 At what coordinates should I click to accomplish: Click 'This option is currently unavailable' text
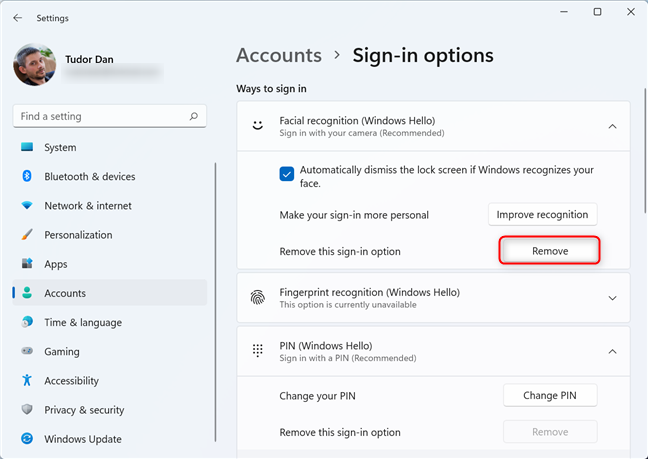coord(348,305)
